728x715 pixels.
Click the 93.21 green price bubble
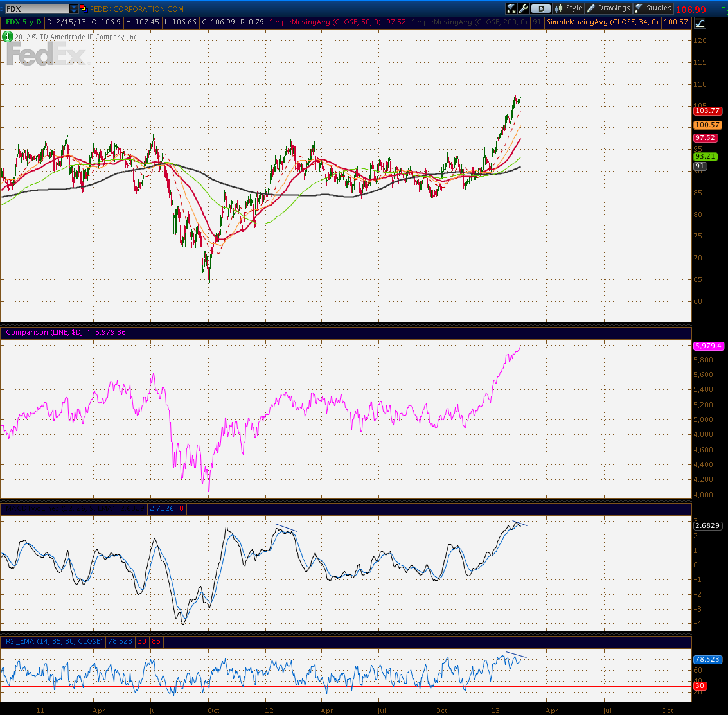(706, 157)
